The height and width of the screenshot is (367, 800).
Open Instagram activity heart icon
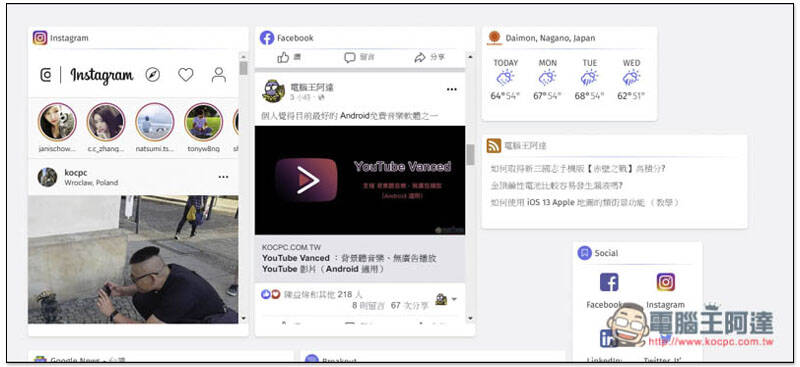(186, 75)
